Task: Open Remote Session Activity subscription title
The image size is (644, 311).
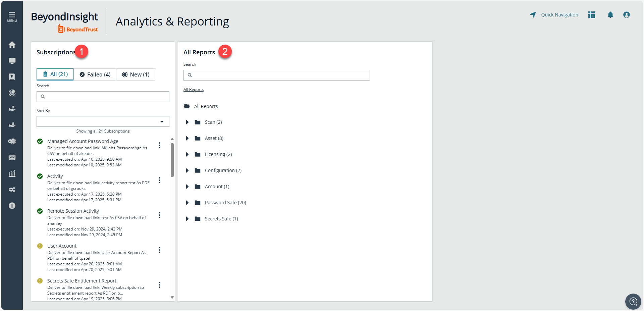Action: 73,211
